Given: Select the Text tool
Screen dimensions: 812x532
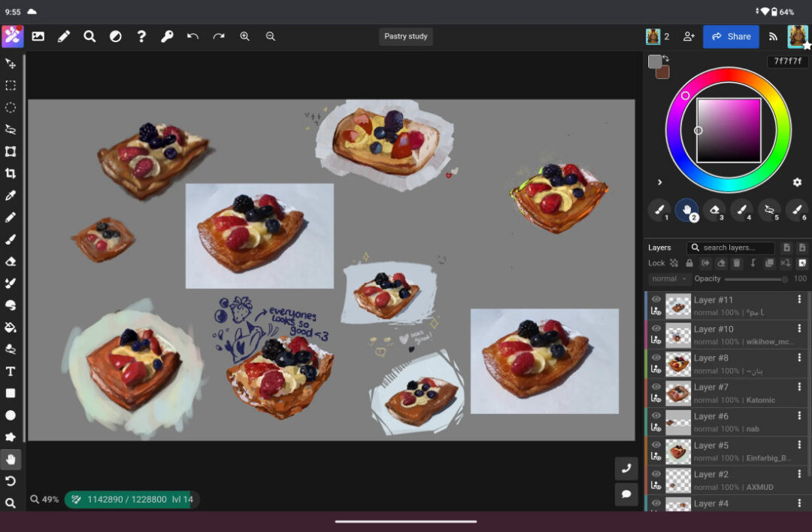Looking at the screenshot, I should coord(11,371).
